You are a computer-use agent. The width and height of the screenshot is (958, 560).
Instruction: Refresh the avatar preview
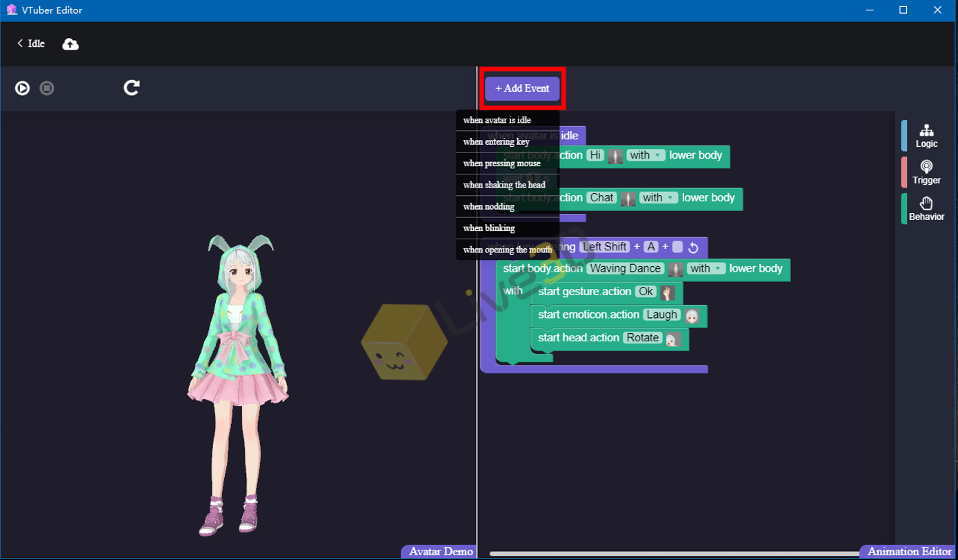(131, 88)
